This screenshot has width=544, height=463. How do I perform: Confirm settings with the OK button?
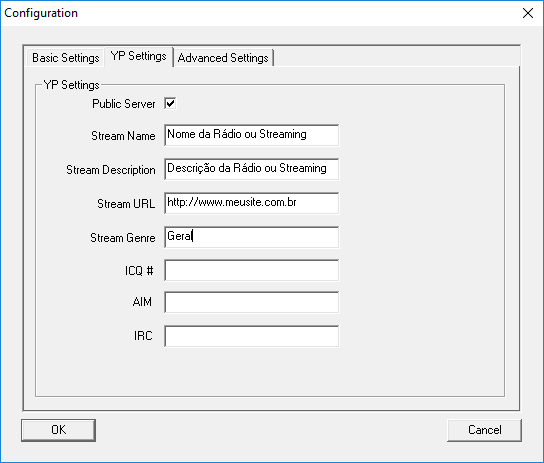[58, 430]
